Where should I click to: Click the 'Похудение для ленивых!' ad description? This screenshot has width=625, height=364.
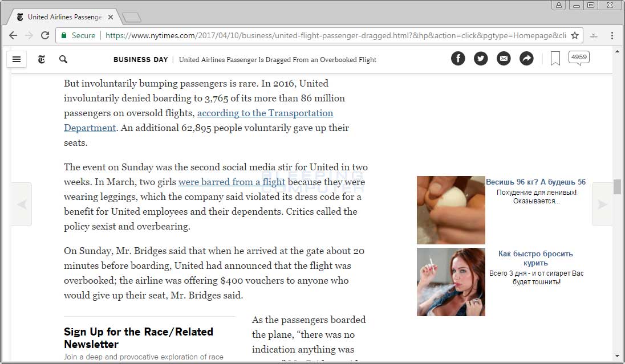(537, 197)
